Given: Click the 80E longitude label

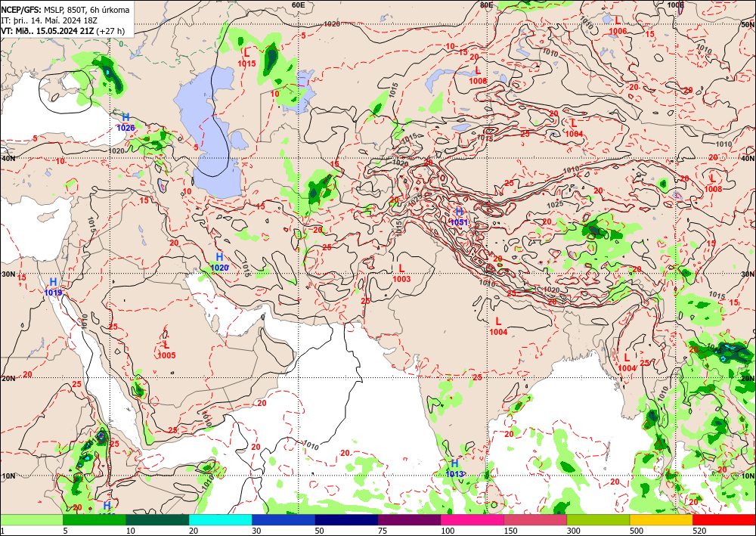Looking at the screenshot, I should (x=486, y=5).
